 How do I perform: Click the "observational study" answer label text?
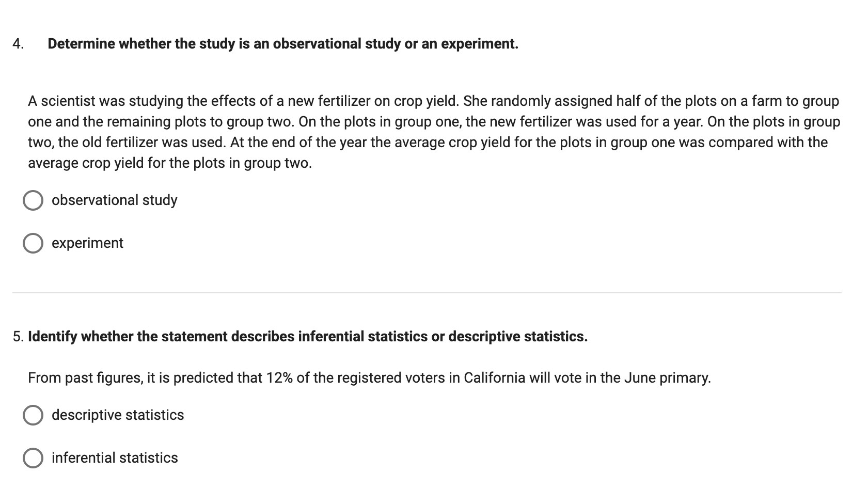click(x=114, y=200)
